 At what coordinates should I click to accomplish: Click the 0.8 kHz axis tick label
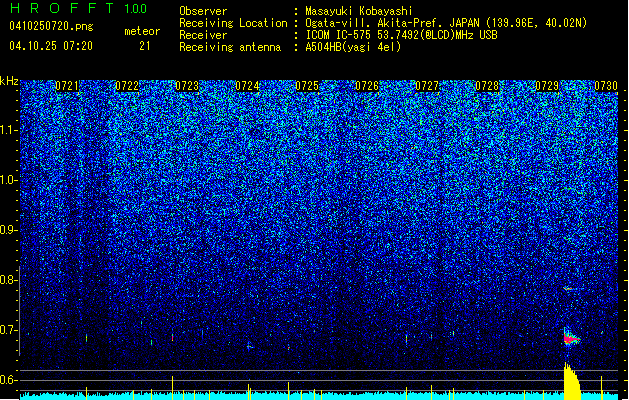(x=8, y=280)
